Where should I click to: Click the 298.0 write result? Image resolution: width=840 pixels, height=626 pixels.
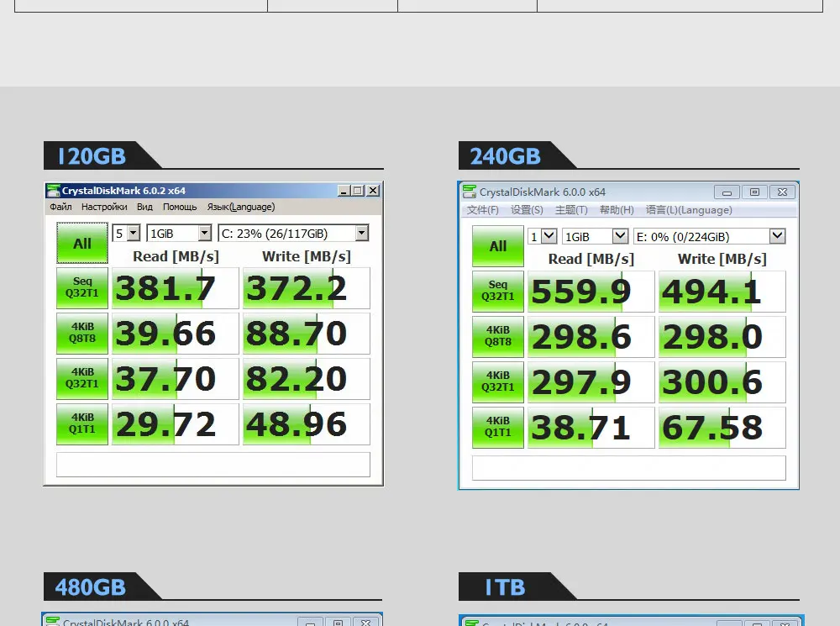[x=722, y=337]
